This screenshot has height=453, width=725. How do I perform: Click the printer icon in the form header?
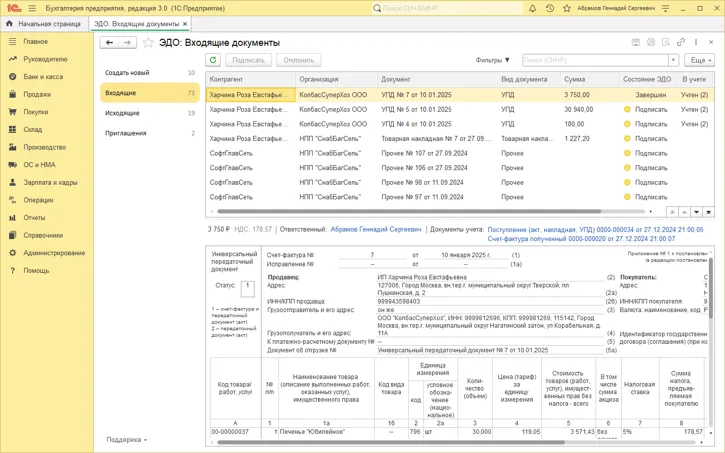tap(651, 43)
